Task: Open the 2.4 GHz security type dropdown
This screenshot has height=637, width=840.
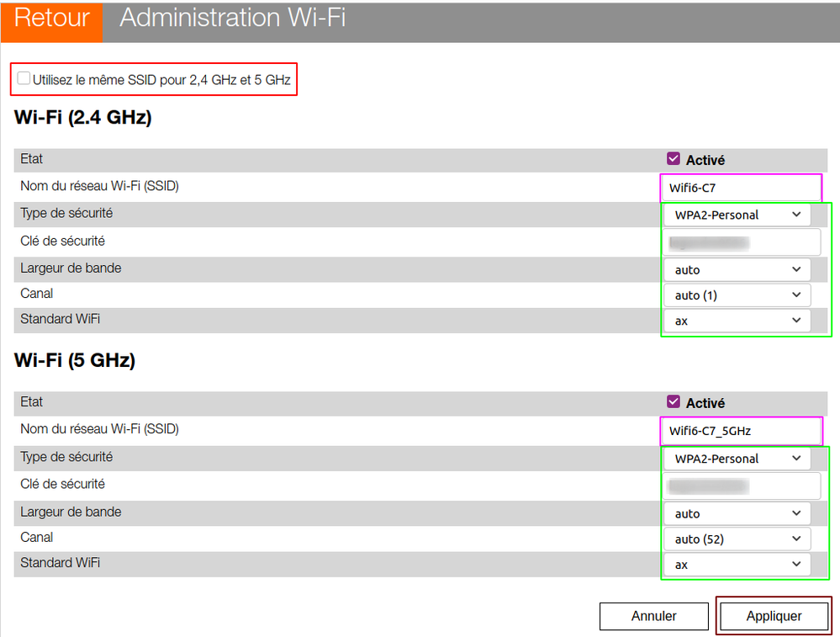Action: tap(737, 215)
